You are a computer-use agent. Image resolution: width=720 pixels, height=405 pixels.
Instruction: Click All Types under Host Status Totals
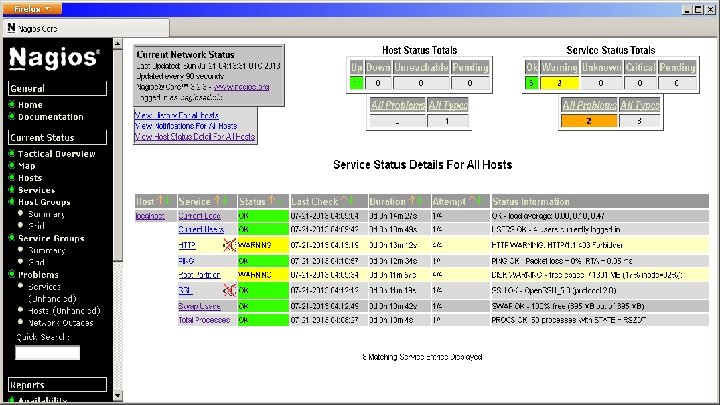(x=448, y=105)
